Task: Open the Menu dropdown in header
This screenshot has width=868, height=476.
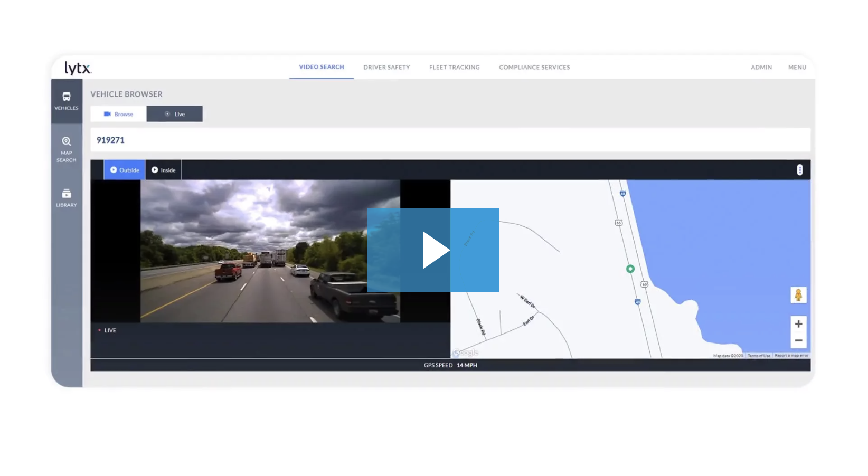Action: [x=797, y=68]
